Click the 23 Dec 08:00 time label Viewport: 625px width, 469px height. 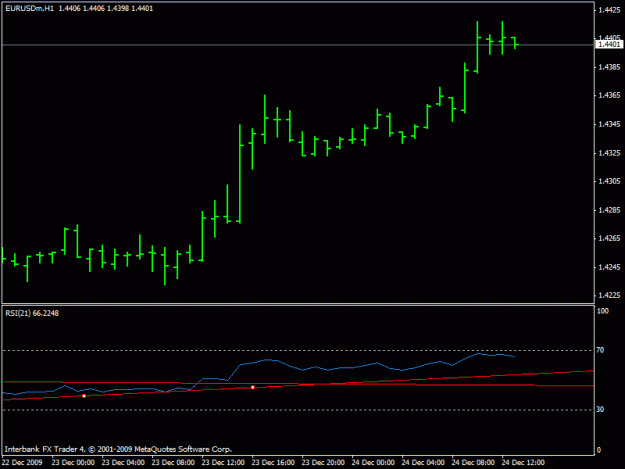[x=173, y=463]
